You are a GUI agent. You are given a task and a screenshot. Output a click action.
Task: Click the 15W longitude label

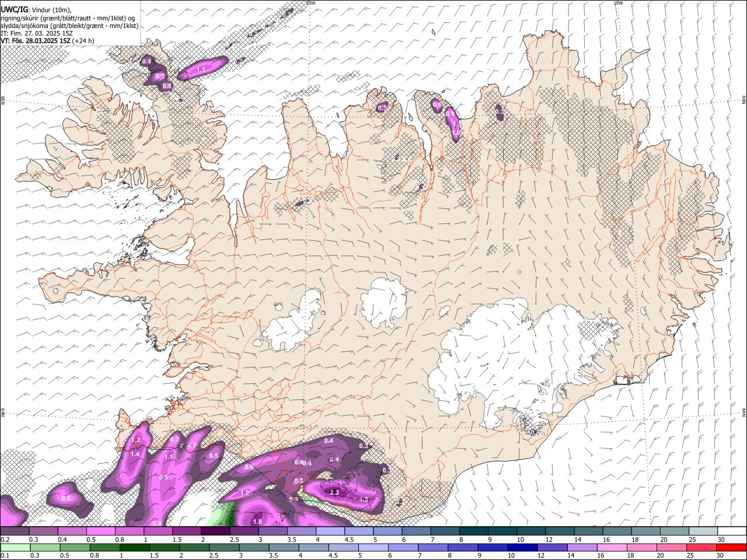(x=619, y=3)
